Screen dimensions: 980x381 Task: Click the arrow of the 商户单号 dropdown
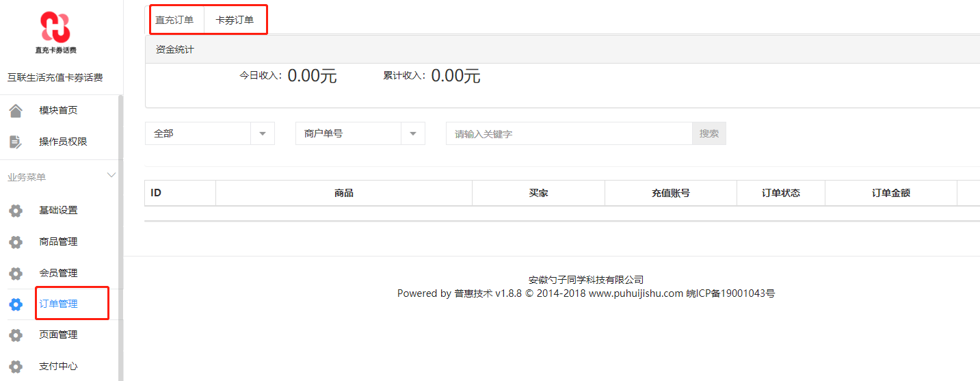click(413, 133)
